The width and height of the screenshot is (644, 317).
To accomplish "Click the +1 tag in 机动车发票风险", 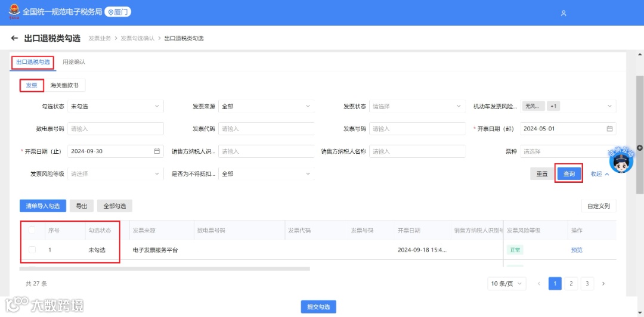I will click(553, 106).
